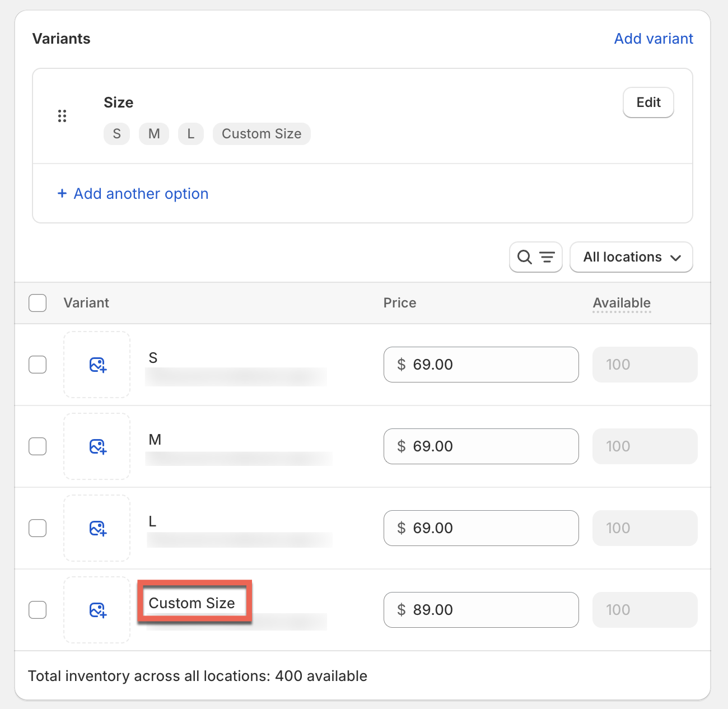Click the add image icon for variant M
728x709 pixels.
pos(96,446)
